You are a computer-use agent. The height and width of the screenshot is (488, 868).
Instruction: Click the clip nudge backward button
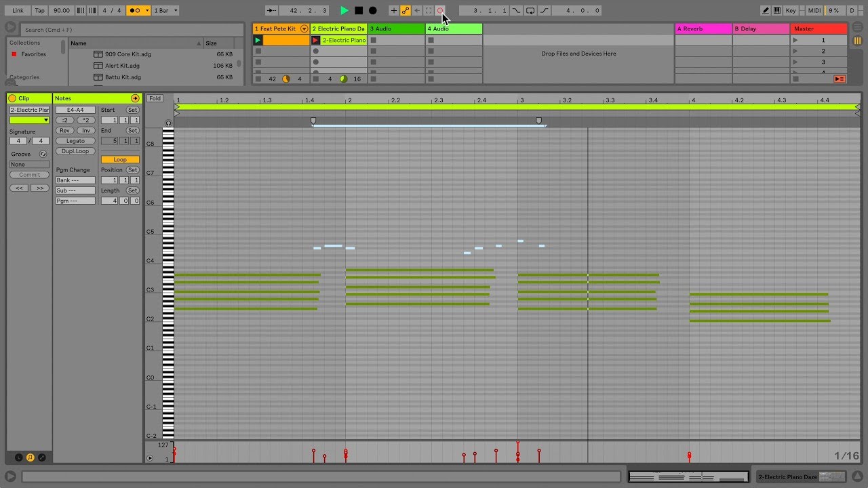coord(19,188)
